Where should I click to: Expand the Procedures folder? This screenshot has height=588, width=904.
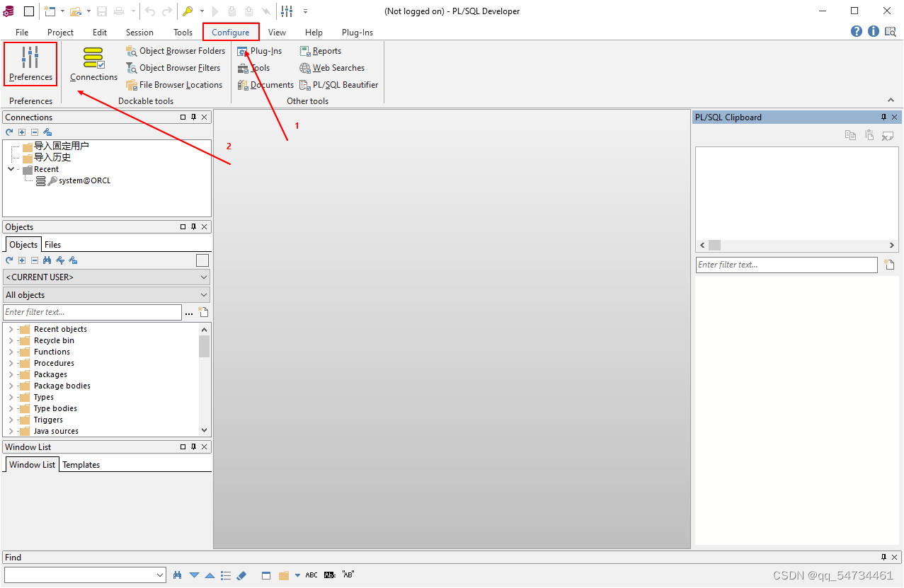pyautogui.click(x=11, y=363)
